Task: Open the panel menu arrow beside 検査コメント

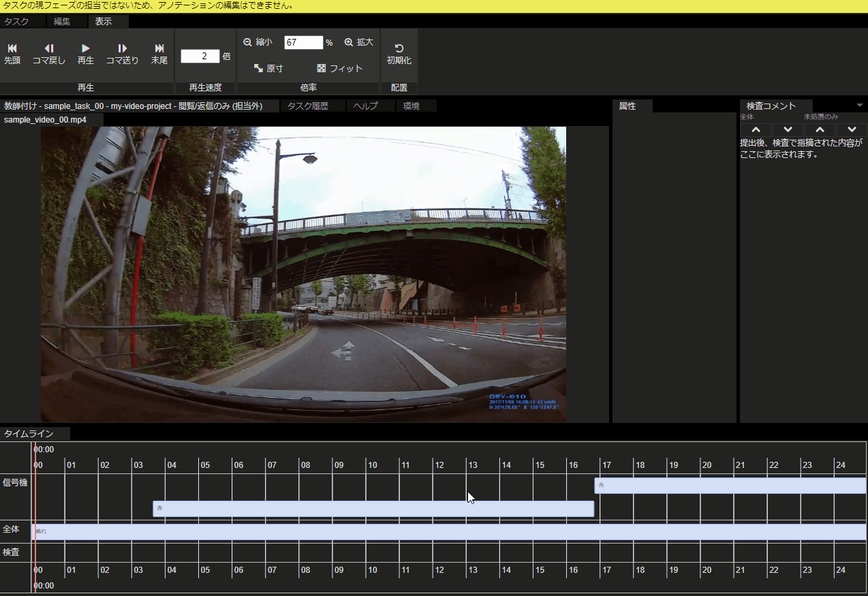Action: (859, 106)
